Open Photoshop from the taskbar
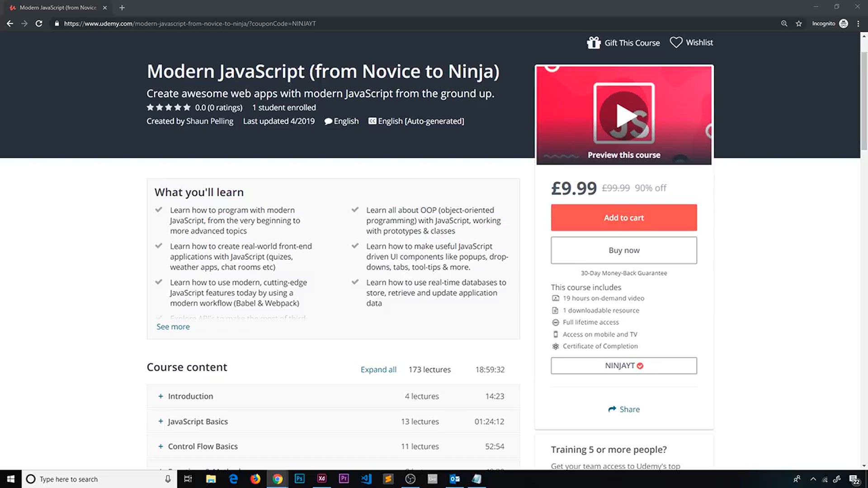 tap(299, 479)
